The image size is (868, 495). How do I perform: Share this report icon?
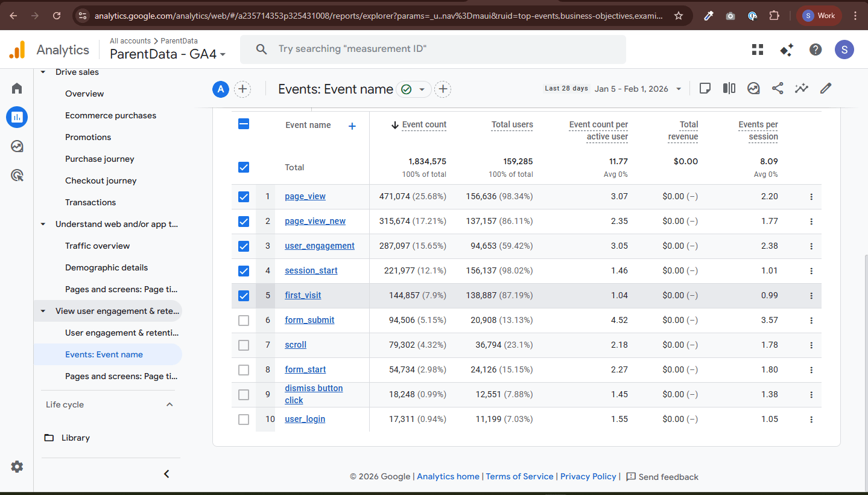778,89
